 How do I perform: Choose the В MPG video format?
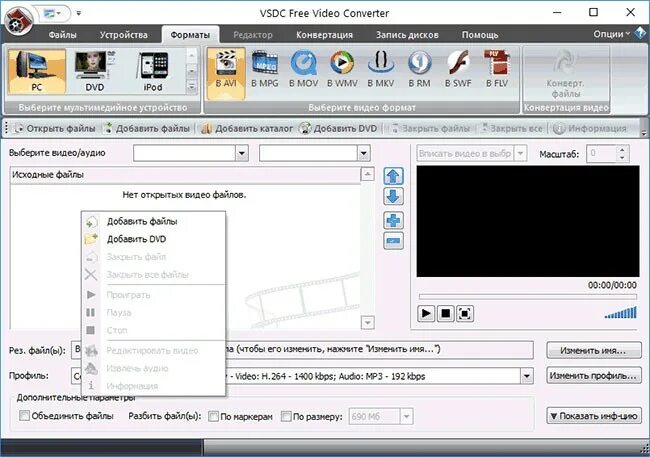pyautogui.click(x=264, y=70)
